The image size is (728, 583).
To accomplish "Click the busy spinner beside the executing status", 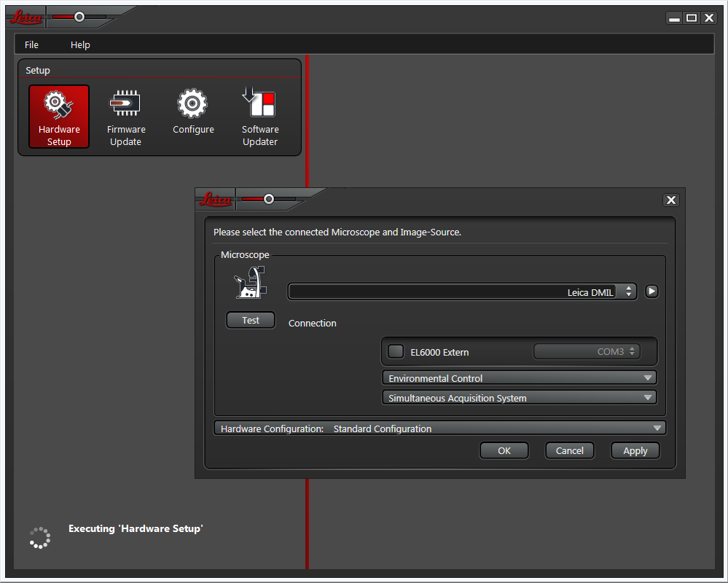I will pos(40,538).
